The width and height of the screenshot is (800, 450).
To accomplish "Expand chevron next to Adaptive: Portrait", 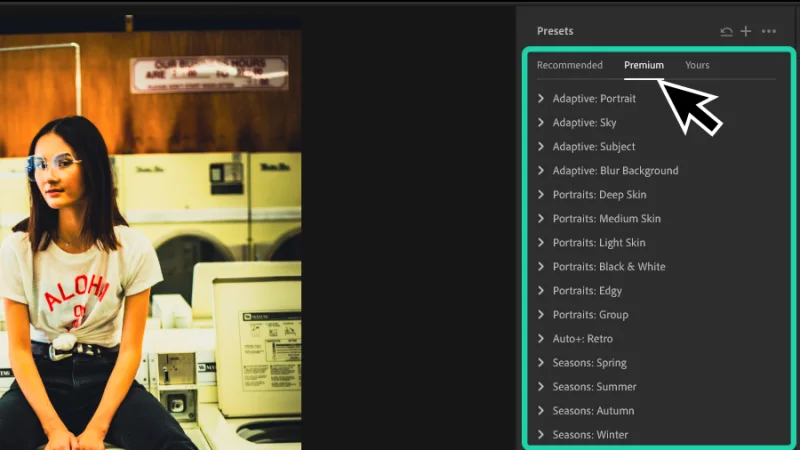I will coord(541,98).
